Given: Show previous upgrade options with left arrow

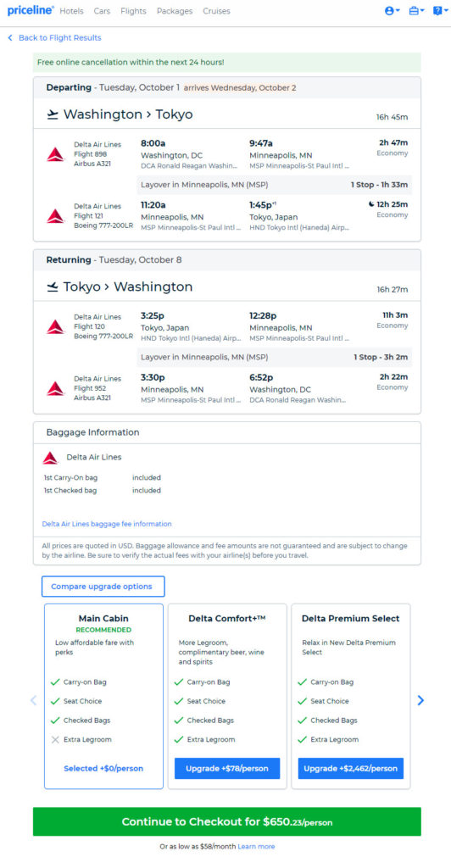Looking at the screenshot, I should [33, 700].
